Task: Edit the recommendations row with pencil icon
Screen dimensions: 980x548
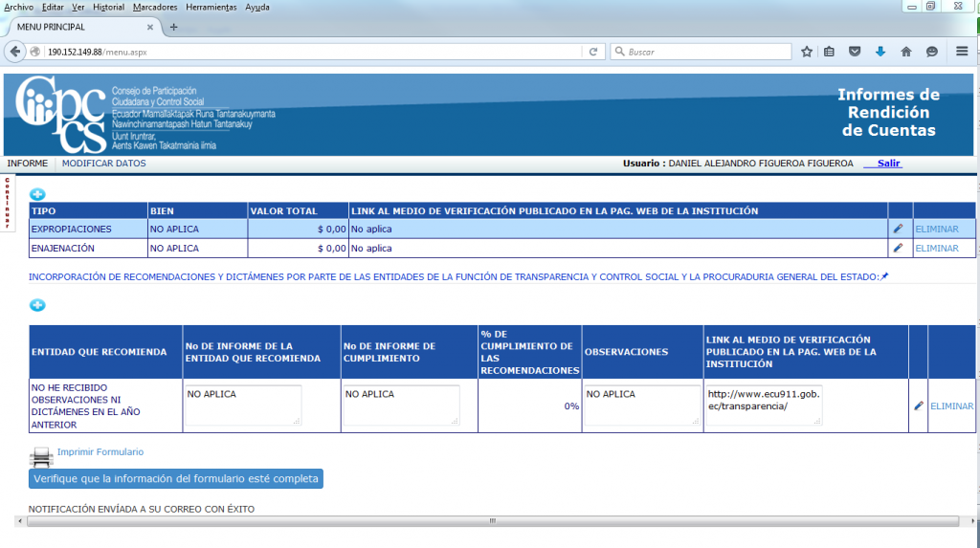Action: (919, 406)
